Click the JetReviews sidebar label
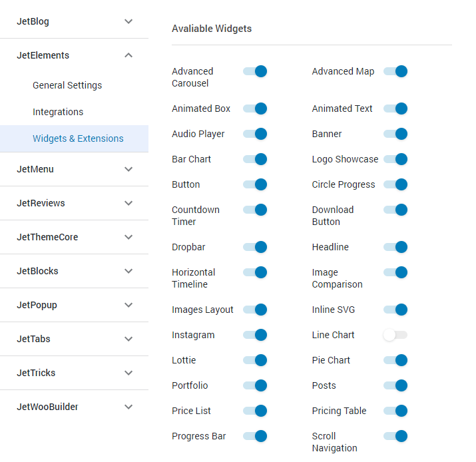 41,203
